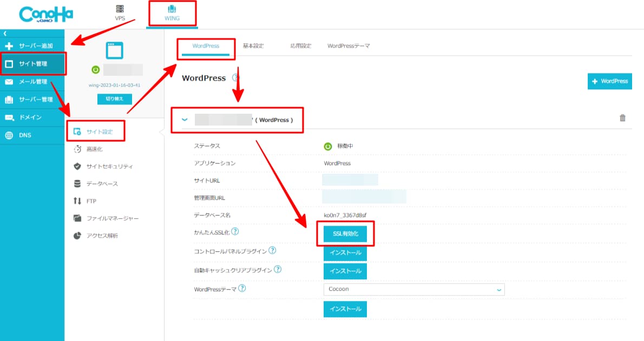This screenshot has width=644, height=341.
Task: Click the 切り替え button
Action: pos(115,99)
